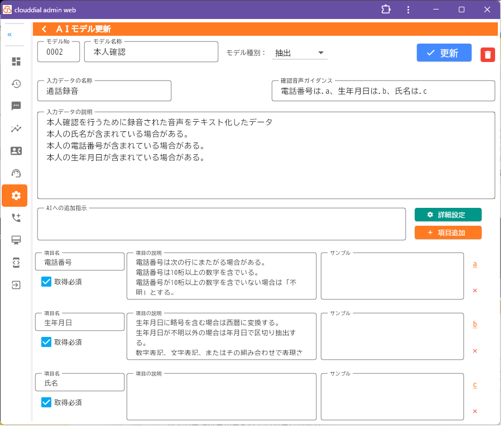The width and height of the screenshot is (504, 428).
Task: Open the call history view
Action: (16, 84)
